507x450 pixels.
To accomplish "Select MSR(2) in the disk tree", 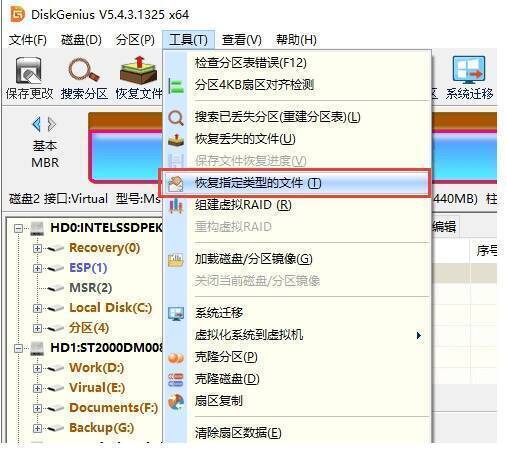I will [x=90, y=288].
